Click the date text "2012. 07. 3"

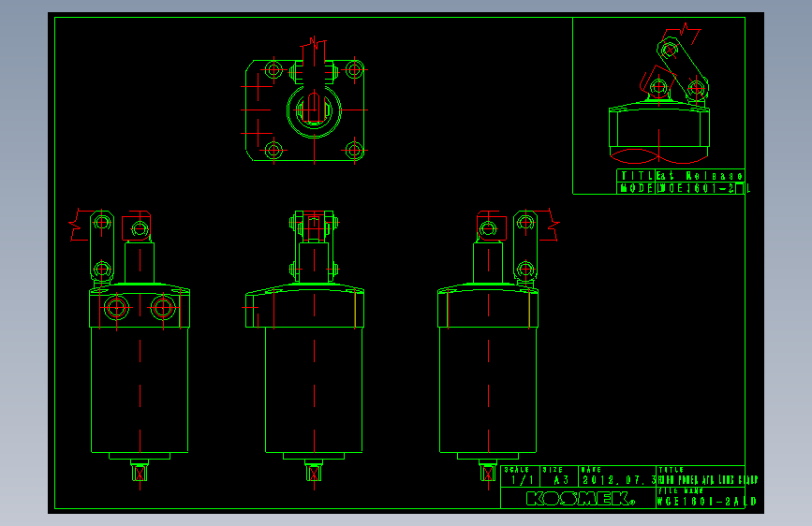click(619, 480)
